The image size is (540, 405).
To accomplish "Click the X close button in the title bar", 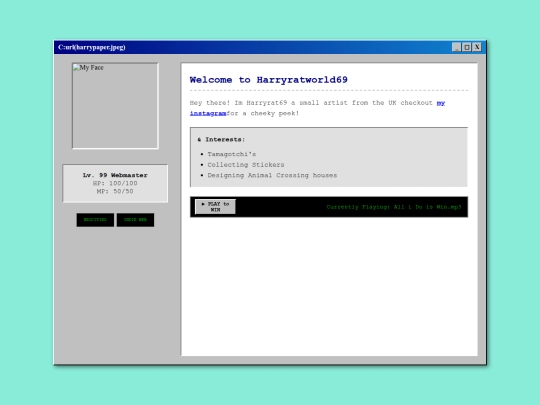I will pyautogui.click(x=477, y=47).
